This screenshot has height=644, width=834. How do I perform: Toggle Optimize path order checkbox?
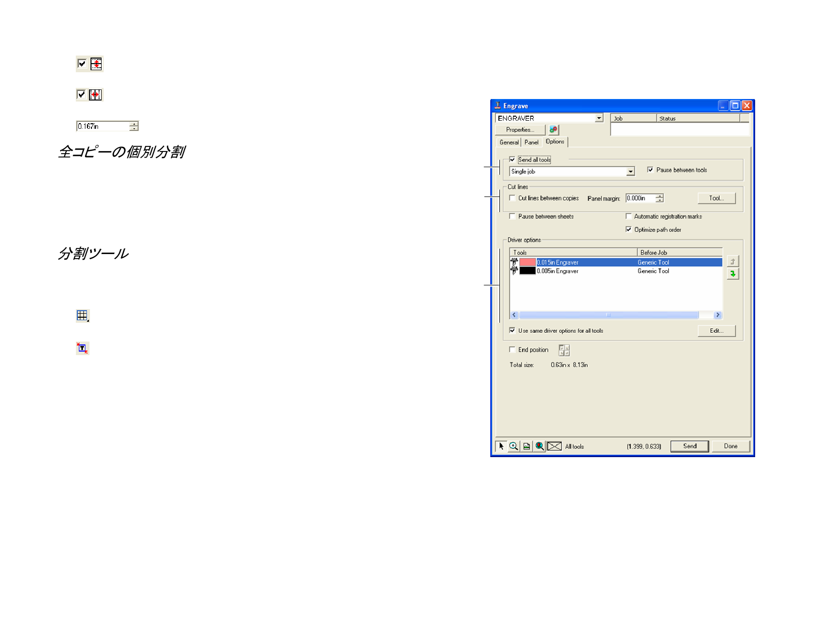tap(629, 229)
